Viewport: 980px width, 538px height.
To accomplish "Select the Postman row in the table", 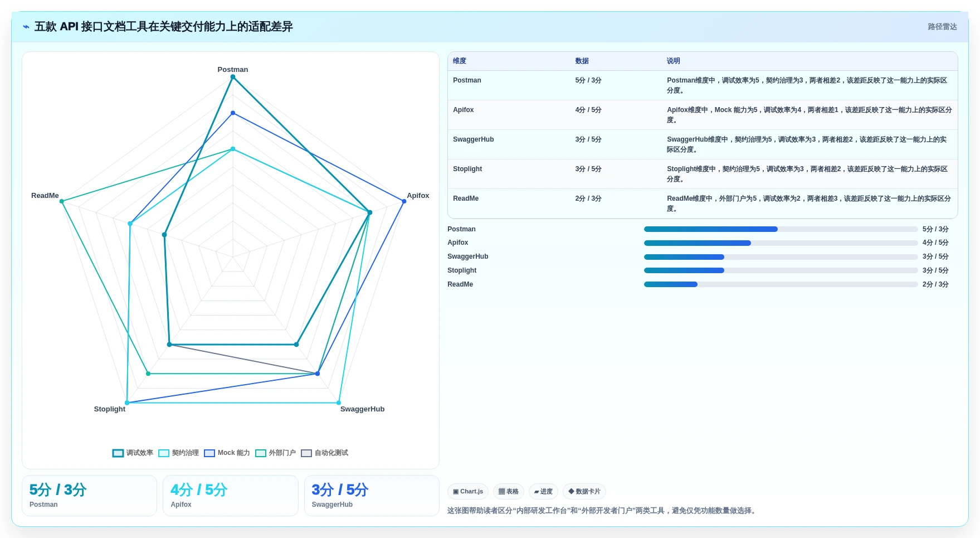I will 703,85.
